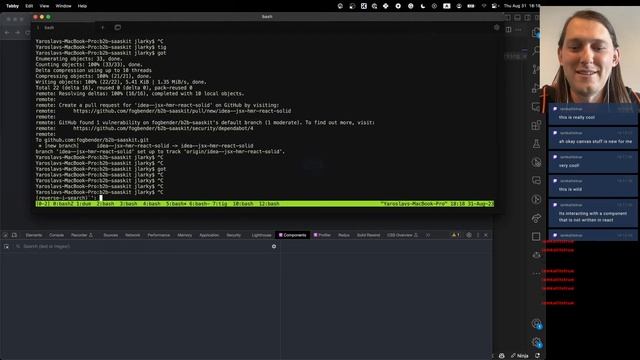
Task: Click the browser back arrow behind Tabby
Action: coord(7,32)
